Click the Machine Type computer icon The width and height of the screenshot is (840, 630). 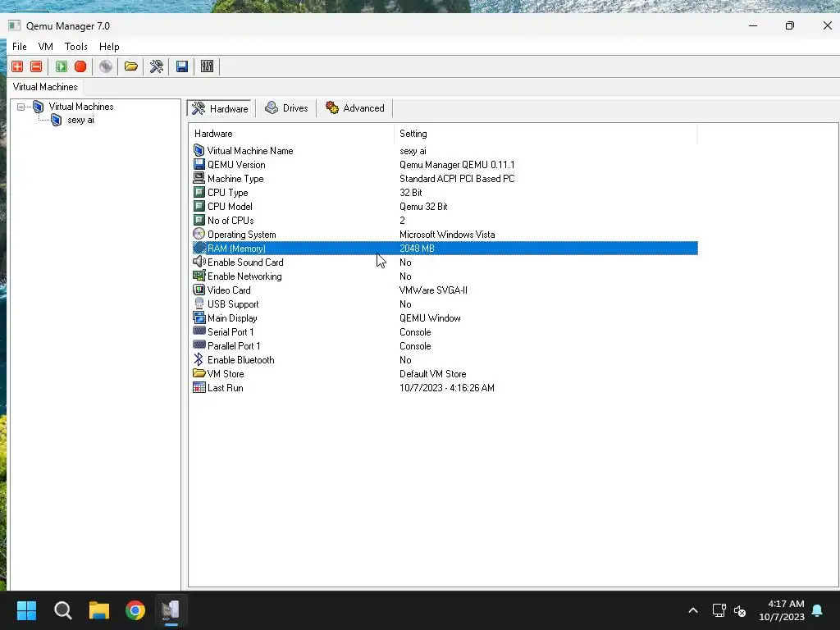click(199, 178)
